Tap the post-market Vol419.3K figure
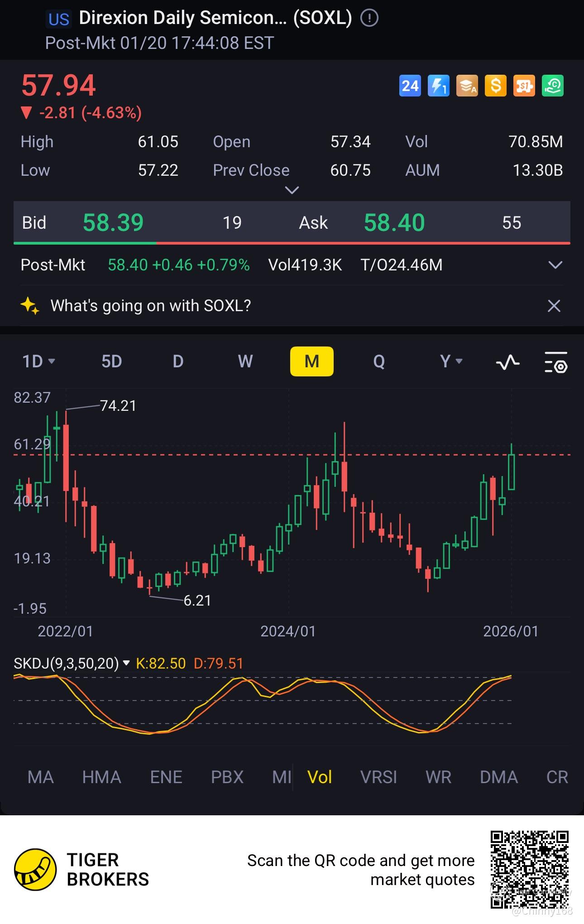 [x=305, y=265]
